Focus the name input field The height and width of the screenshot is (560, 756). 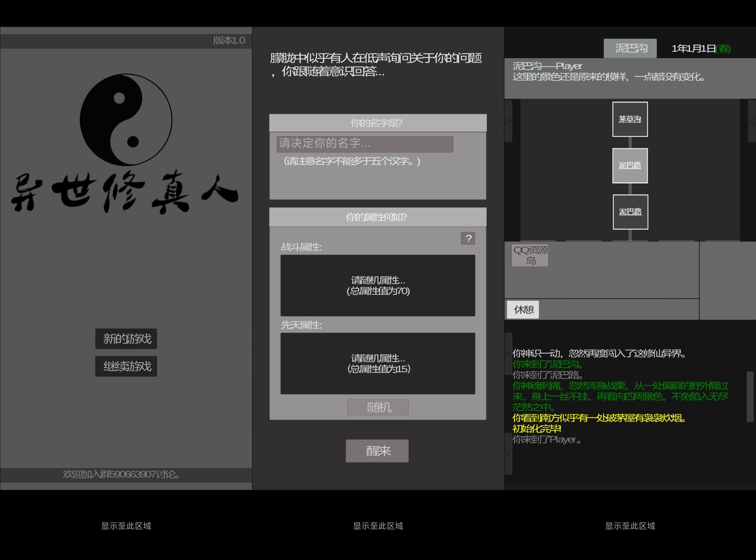coord(365,144)
